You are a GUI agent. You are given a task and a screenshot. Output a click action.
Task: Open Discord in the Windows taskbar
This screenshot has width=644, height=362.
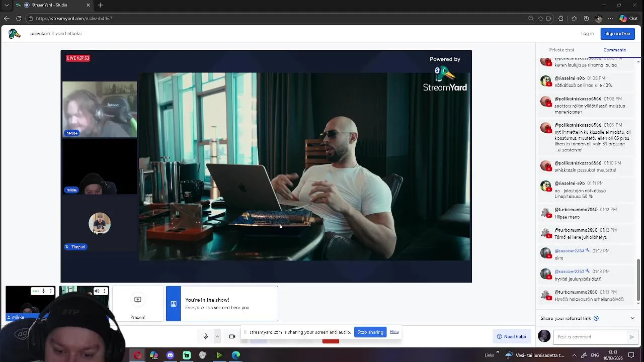click(170, 355)
